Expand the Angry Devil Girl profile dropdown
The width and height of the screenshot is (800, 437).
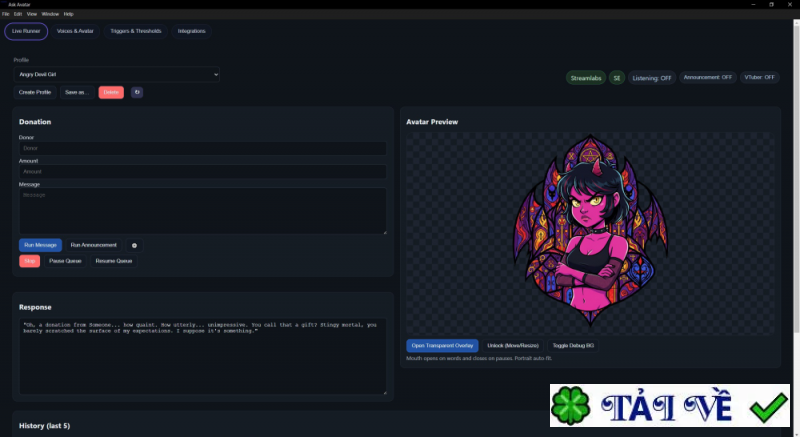(x=117, y=74)
